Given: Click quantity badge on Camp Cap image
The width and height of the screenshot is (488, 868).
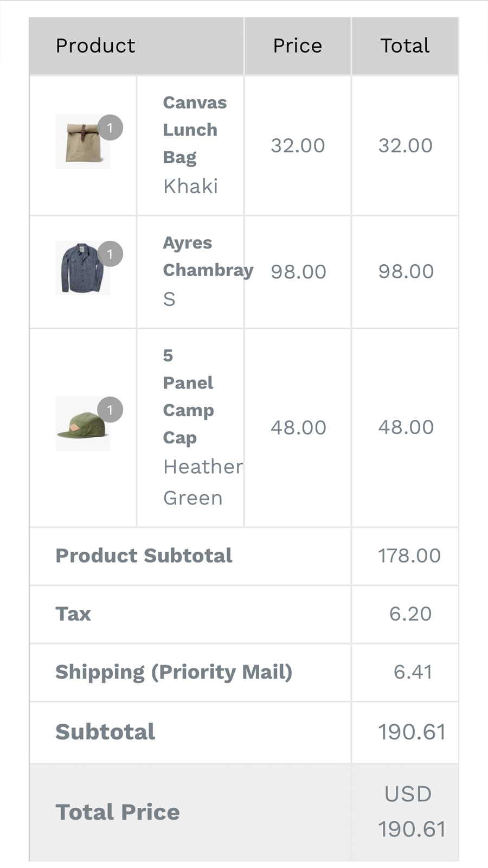Looking at the screenshot, I should point(110,410).
